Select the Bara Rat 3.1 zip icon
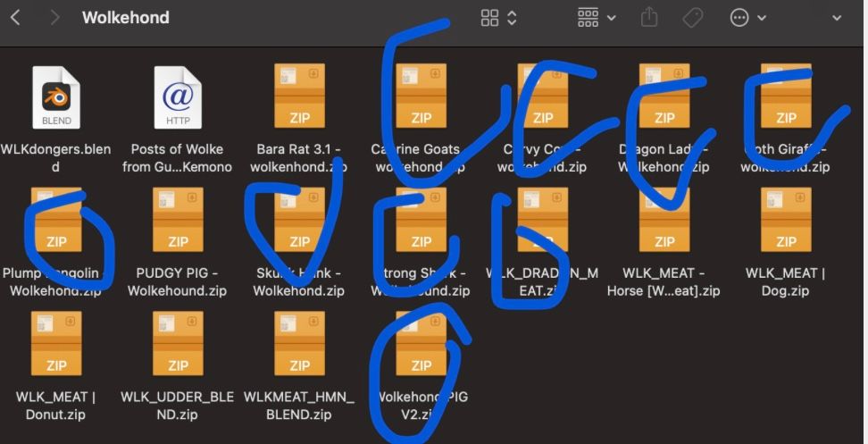 (x=299, y=96)
